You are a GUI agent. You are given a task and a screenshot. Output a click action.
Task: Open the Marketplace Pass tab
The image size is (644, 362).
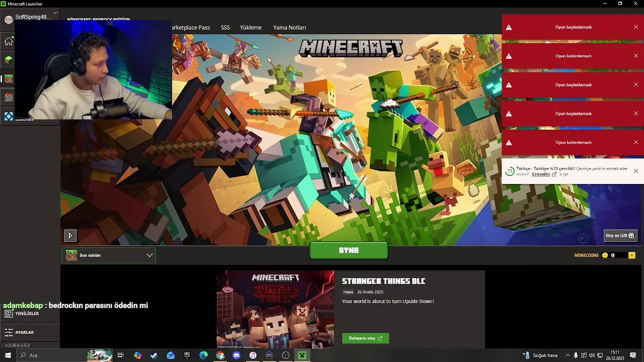[x=191, y=28]
